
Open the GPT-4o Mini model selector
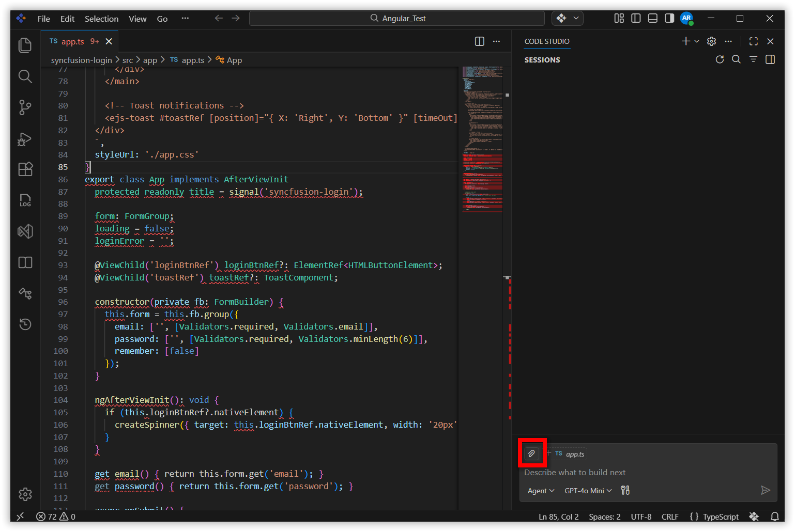tap(587, 490)
